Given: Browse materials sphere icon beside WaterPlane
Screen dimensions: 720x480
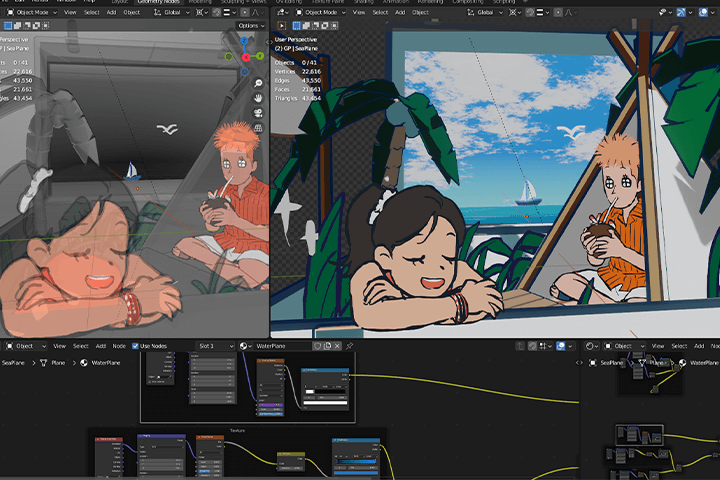Looking at the screenshot, I should 246,346.
